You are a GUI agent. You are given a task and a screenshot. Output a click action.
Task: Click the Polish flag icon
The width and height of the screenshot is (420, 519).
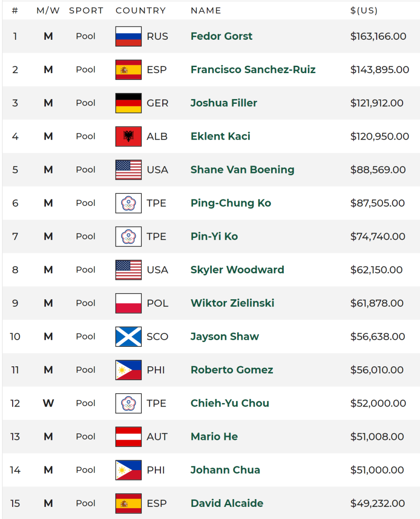click(x=128, y=303)
